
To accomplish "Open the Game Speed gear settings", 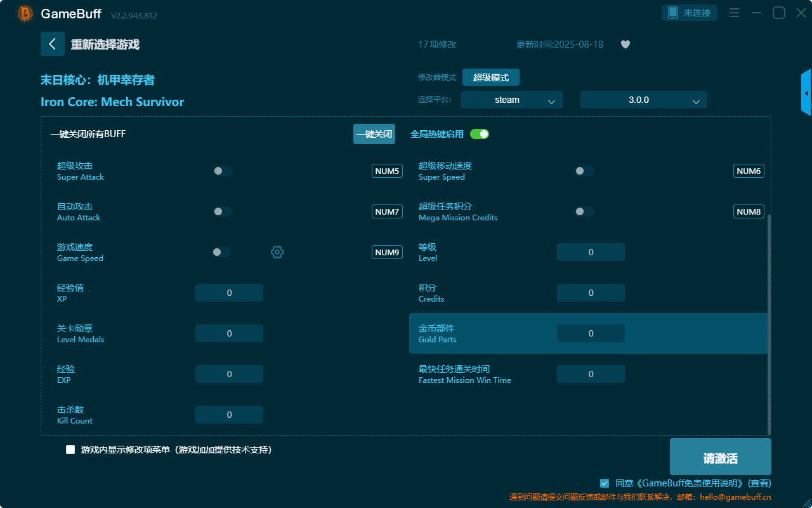I will (x=277, y=252).
